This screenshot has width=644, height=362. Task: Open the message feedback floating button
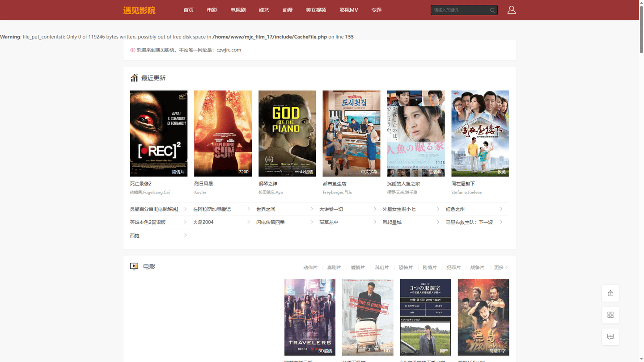pos(610,337)
